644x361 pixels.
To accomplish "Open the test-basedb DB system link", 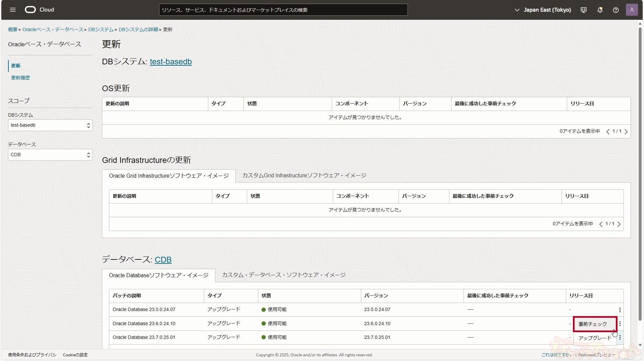I will [x=170, y=62].
